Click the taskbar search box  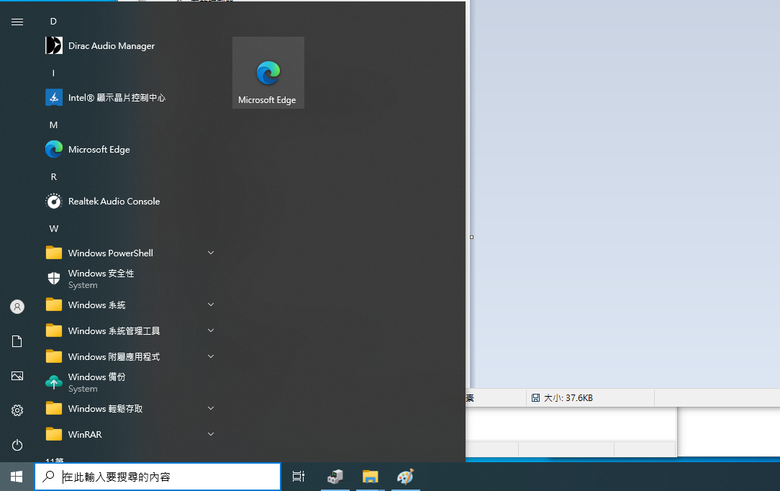click(x=158, y=477)
